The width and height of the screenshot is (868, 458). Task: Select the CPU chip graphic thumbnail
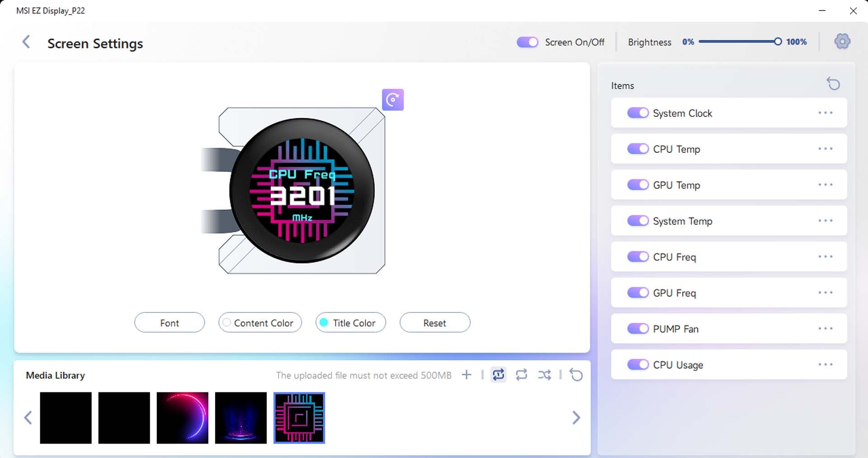click(x=299, y=418)
